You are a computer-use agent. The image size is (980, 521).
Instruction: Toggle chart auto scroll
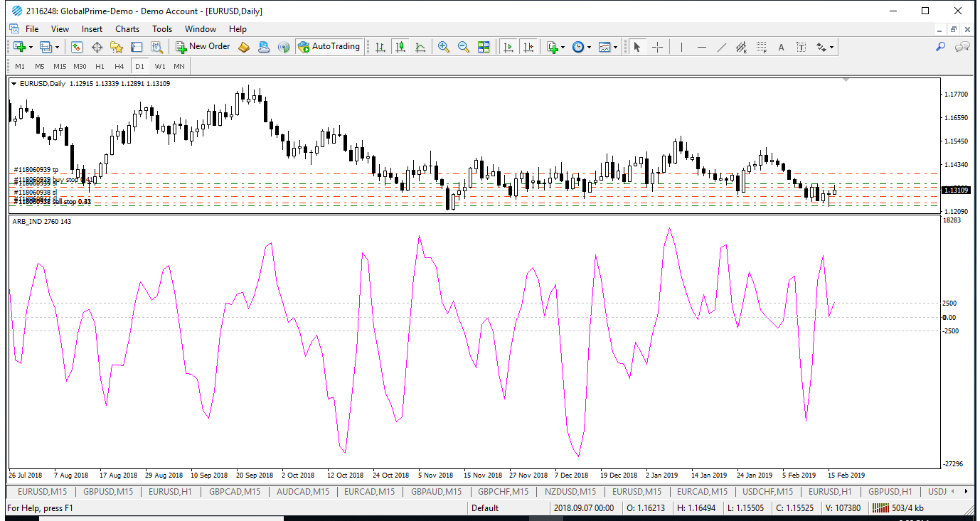click(x=508, y=47)
